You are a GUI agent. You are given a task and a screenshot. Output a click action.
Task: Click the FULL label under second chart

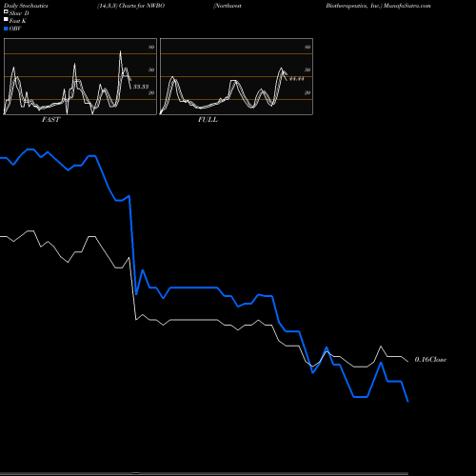tap(208, 120)
